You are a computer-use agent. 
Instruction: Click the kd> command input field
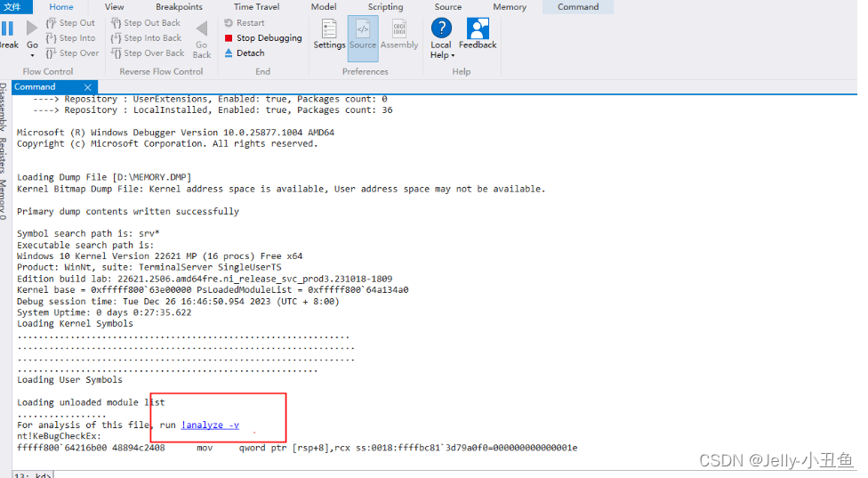tap(454, 474)
